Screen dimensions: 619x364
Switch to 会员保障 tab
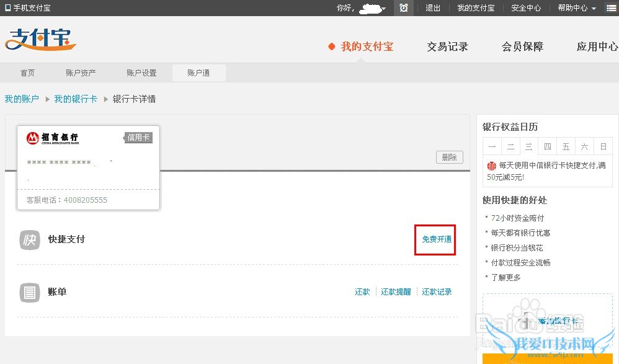click(x=522, y=47)
